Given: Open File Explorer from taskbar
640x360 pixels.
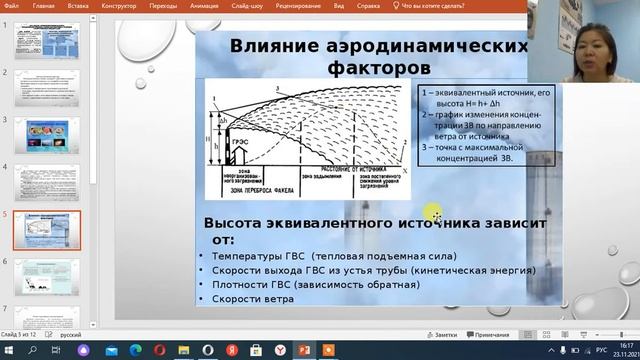Looking at the screenshot, I should point(184,350).
